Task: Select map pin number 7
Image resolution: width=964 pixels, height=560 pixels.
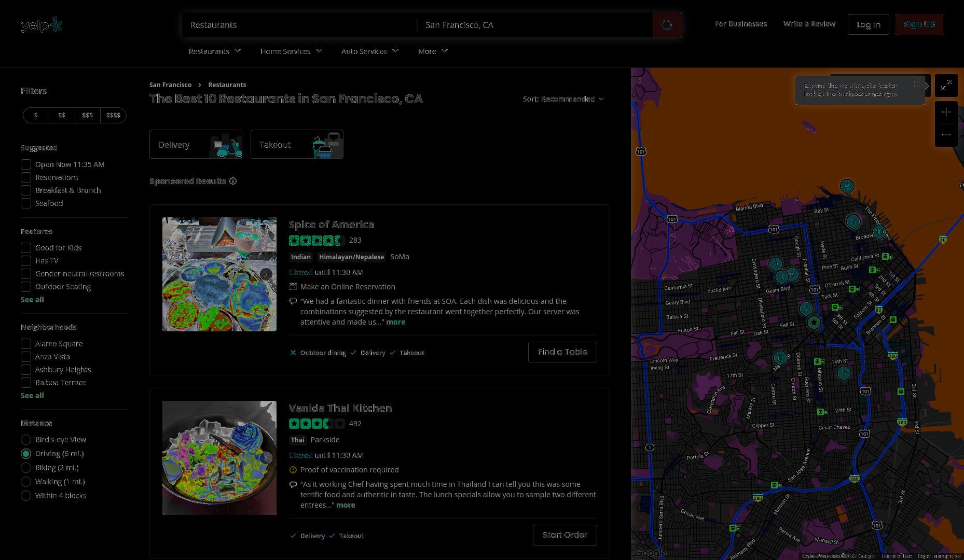Action: pyautogui.click(x=806, y=309)
